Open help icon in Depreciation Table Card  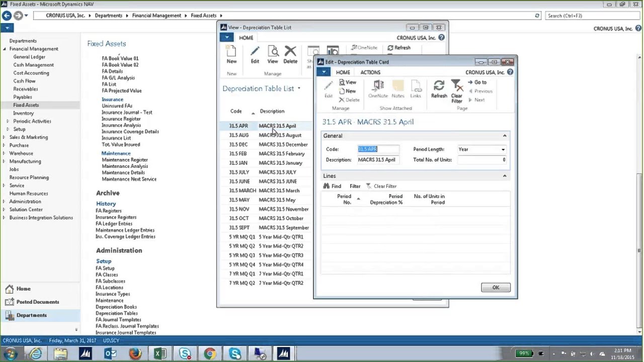(x=510, y=72)
